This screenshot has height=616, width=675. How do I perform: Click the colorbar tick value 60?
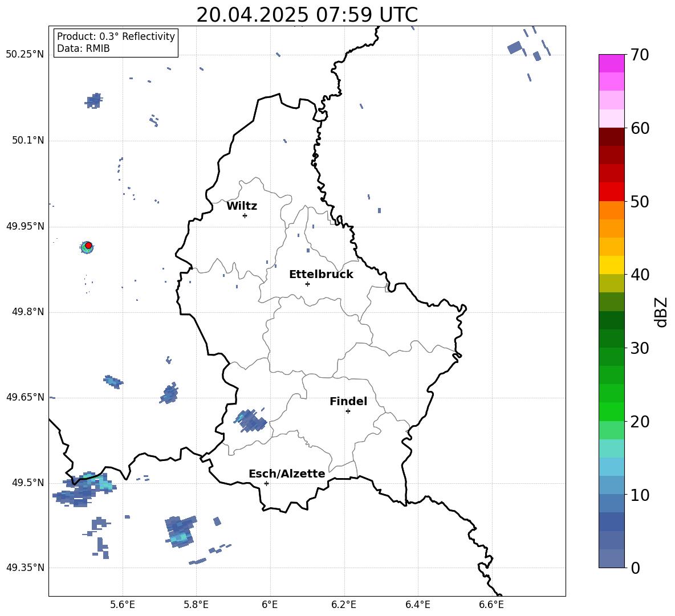pyautogui.click(x=640, y=128)
